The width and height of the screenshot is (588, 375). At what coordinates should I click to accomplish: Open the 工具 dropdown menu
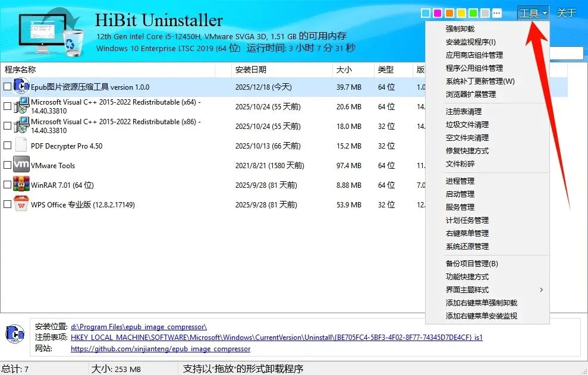pyautogui.click(x=533, y=13)
